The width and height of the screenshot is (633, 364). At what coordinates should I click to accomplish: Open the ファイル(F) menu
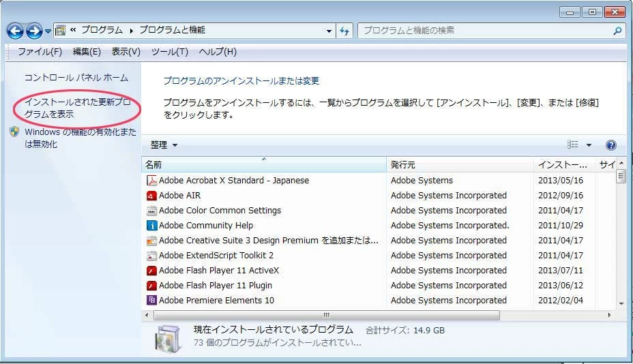40,52
